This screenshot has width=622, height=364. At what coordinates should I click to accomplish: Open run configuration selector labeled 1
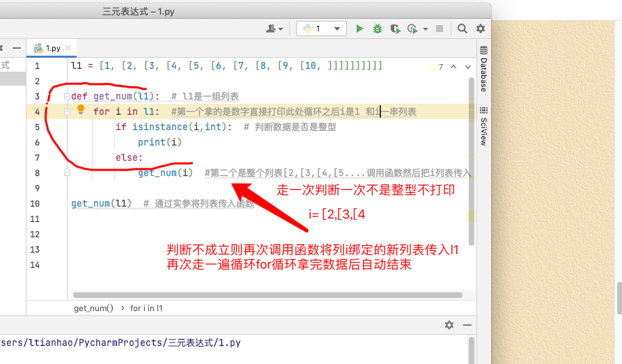tap(321, 29)
